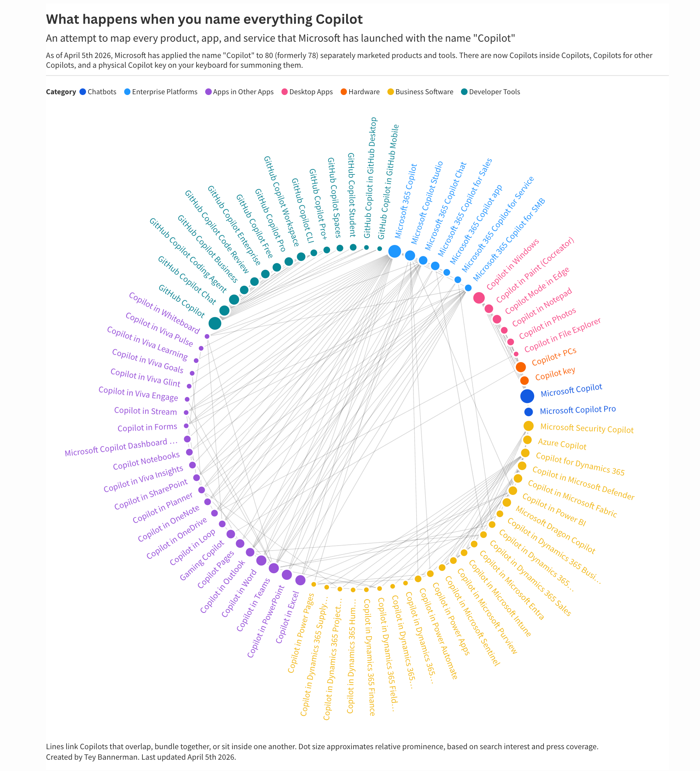Click the Enterprise Platforms legend swatch
The image size is (700, 771).
point(127,92)
